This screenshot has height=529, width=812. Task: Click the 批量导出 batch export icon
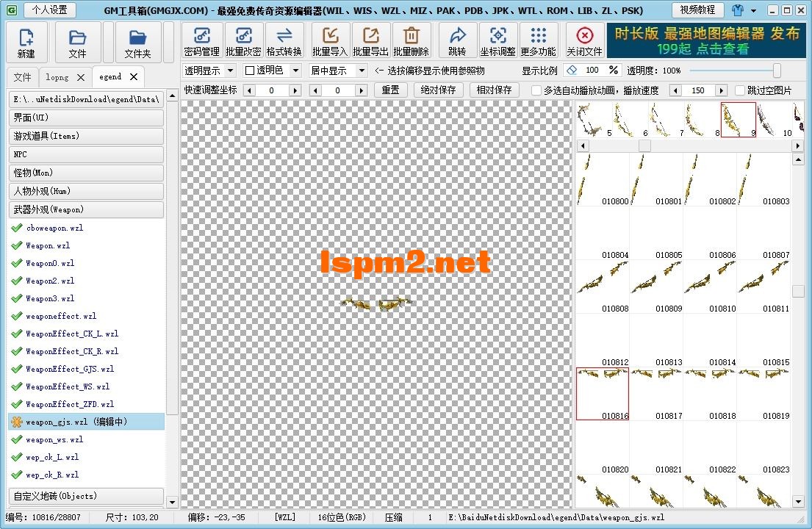tap(371, 40)
